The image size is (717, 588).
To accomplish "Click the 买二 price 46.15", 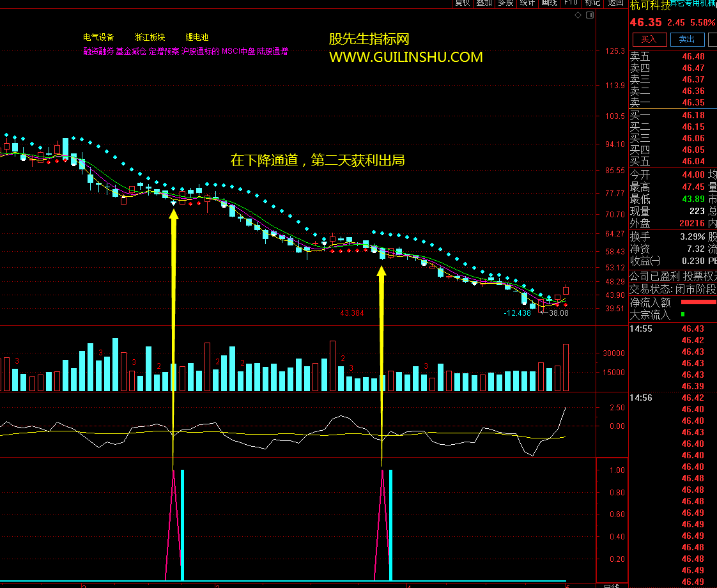I will coord(693,127).
